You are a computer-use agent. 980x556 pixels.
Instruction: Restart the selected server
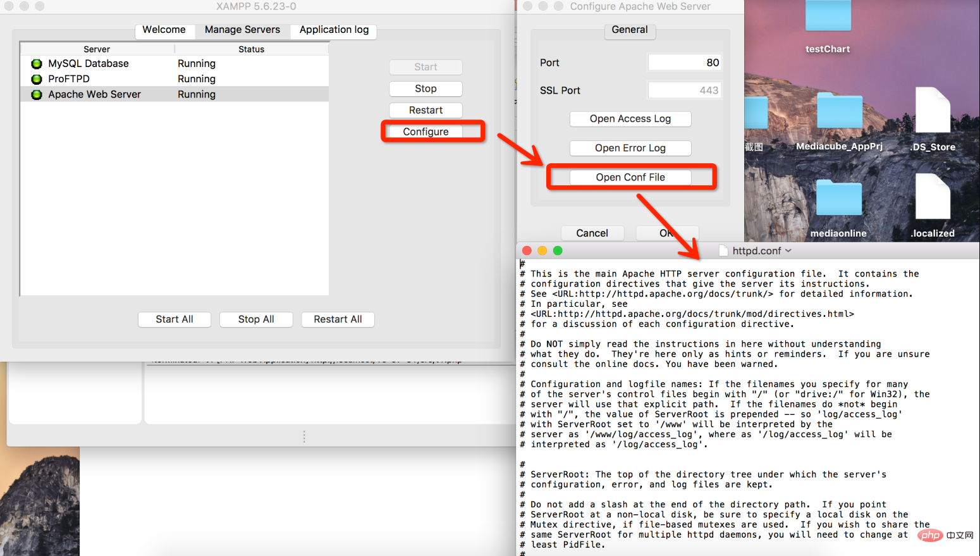click(x=426, y=110)
